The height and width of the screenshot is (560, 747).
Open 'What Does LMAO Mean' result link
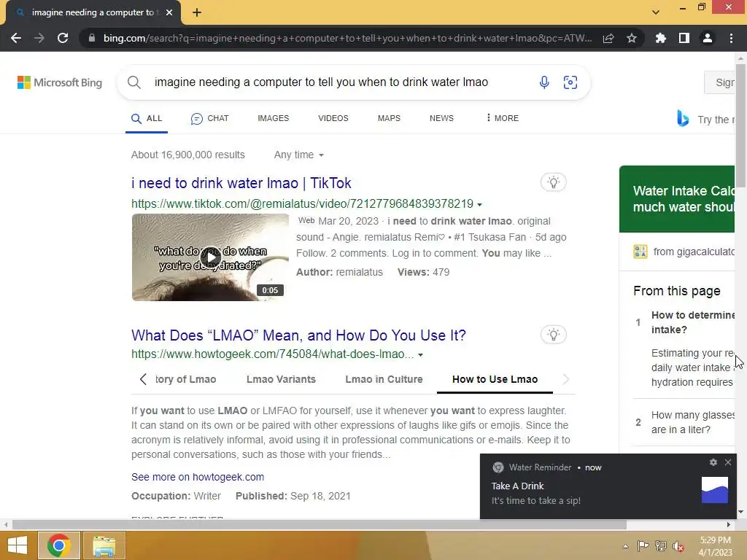(x=298, y=335)
